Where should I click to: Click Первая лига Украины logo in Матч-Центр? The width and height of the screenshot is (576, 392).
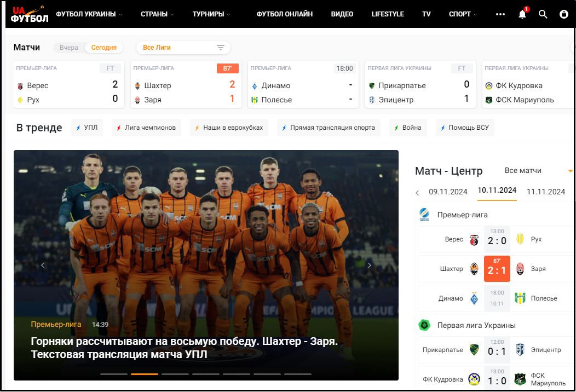[x=424, y=325]
